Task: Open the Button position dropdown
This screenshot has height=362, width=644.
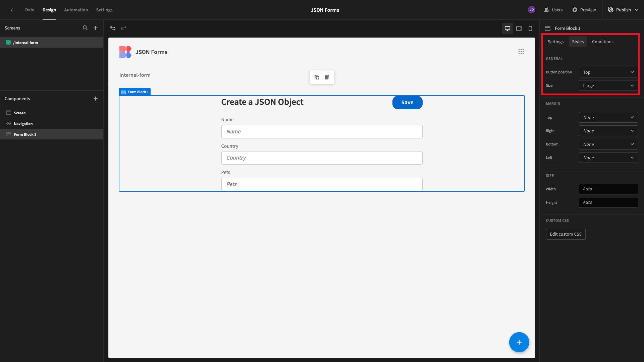Action: coord(608,72)
